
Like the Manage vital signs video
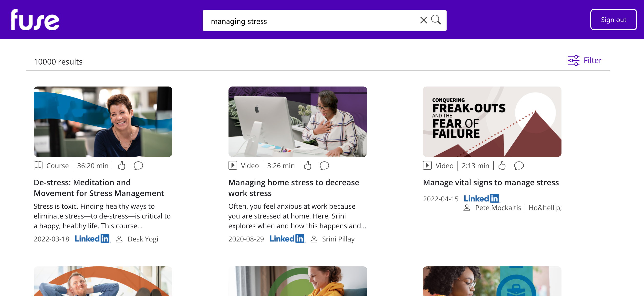502,165
